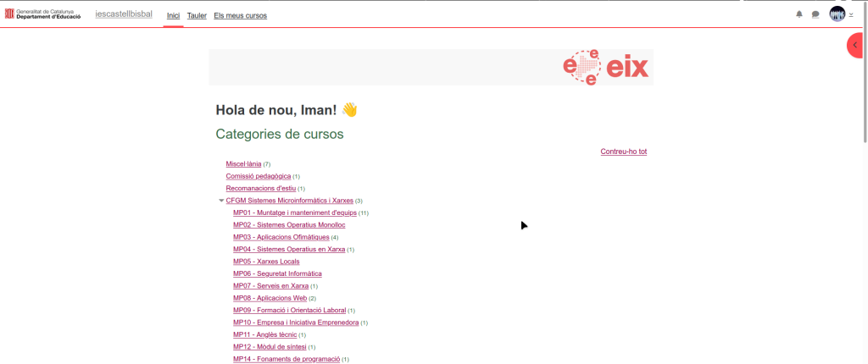Open MP11 Anglès tècnic course category

[x=264, y=334]
